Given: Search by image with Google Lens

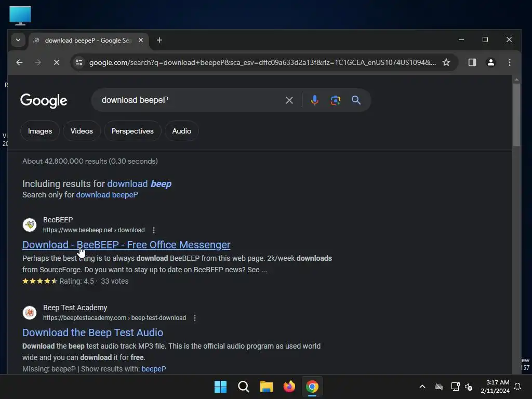Looking at the screenshot, I should [x=335, y=100].
